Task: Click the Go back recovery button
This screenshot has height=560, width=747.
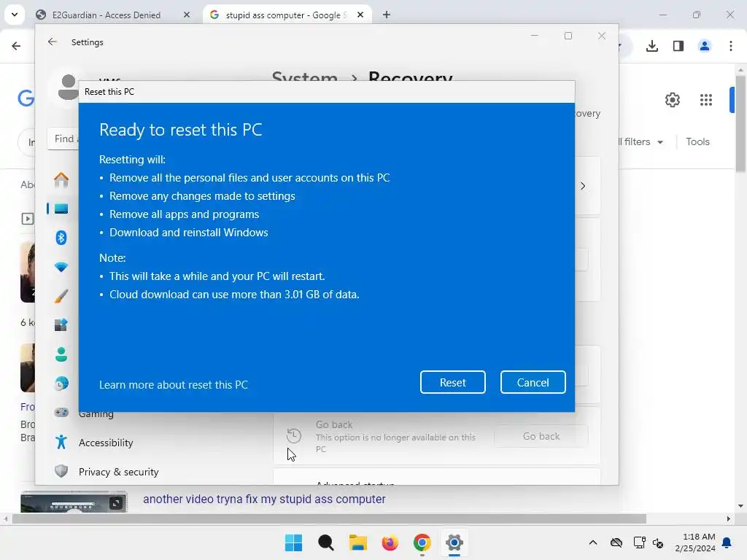Action: [541, 436]
